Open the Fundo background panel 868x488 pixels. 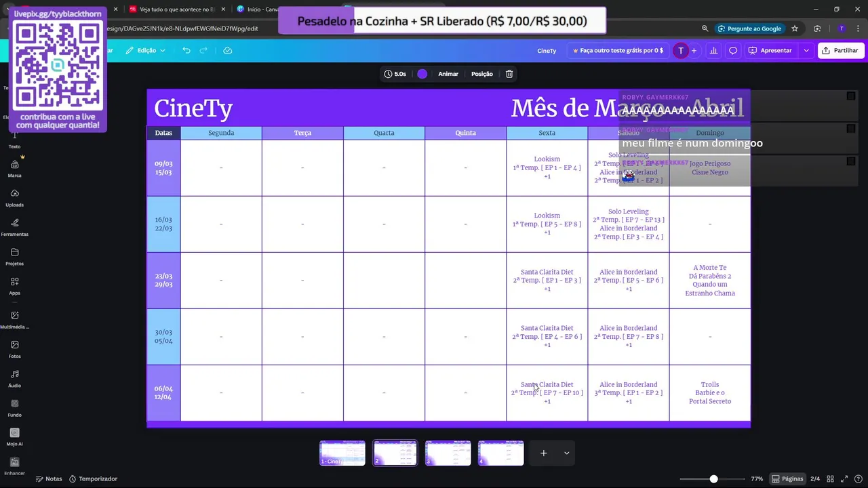click(14, 407)
